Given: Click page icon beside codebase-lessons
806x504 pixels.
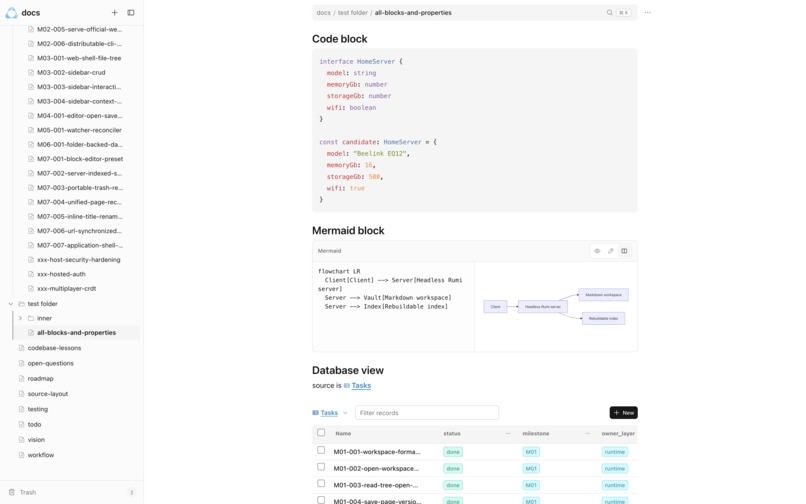Looking at the screenshot, I should 22,348.
